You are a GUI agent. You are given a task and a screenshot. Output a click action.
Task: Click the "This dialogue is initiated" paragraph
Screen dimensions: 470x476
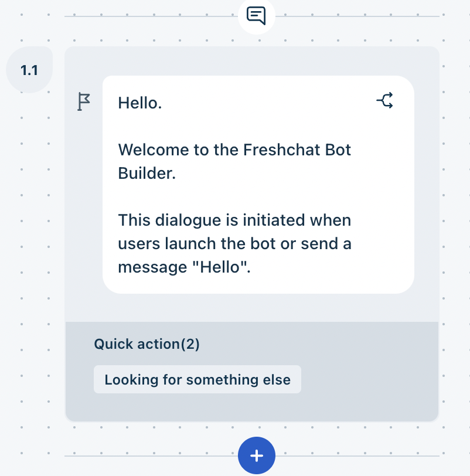[234, 243]
